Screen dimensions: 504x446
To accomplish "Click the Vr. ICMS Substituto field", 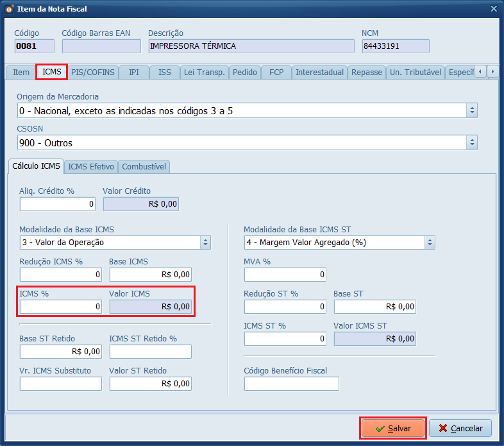I will click(61, 384).
